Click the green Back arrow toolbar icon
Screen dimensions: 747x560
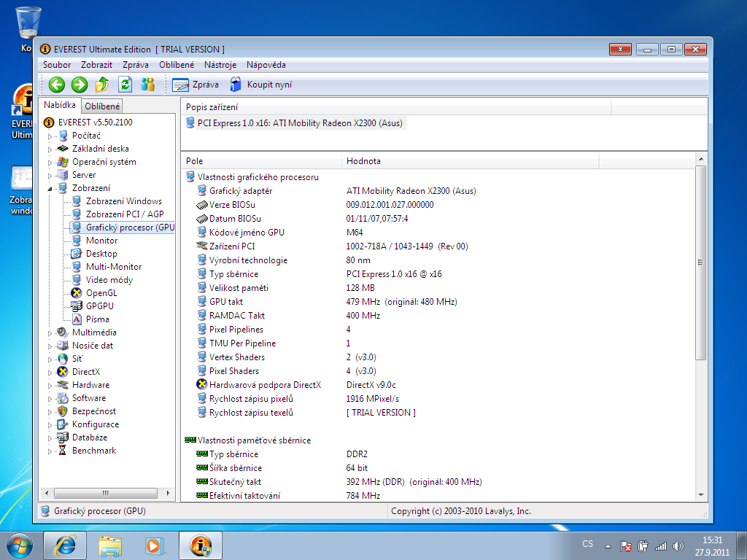pyautogui.click(x=57, y=85)
